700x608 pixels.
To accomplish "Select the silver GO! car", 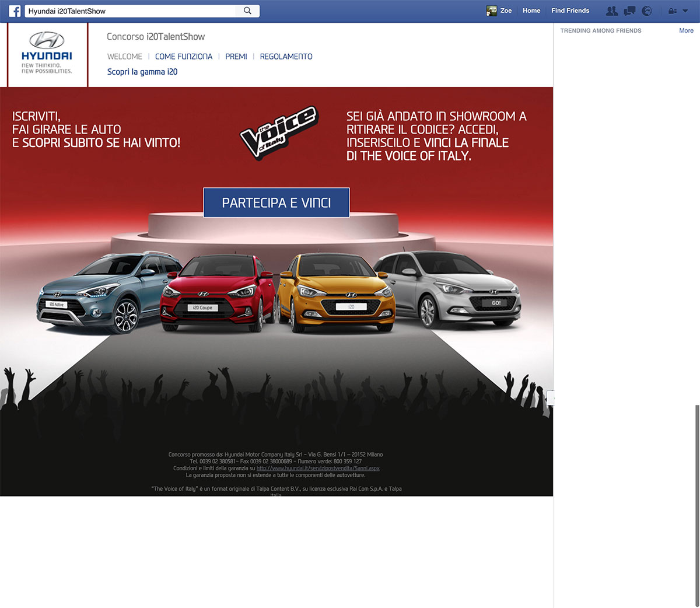I will coord(447,289).
